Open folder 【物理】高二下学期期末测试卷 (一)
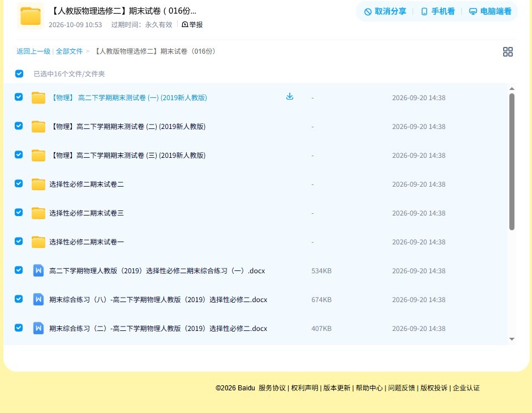The image size is (532, 413). [128, 98]
